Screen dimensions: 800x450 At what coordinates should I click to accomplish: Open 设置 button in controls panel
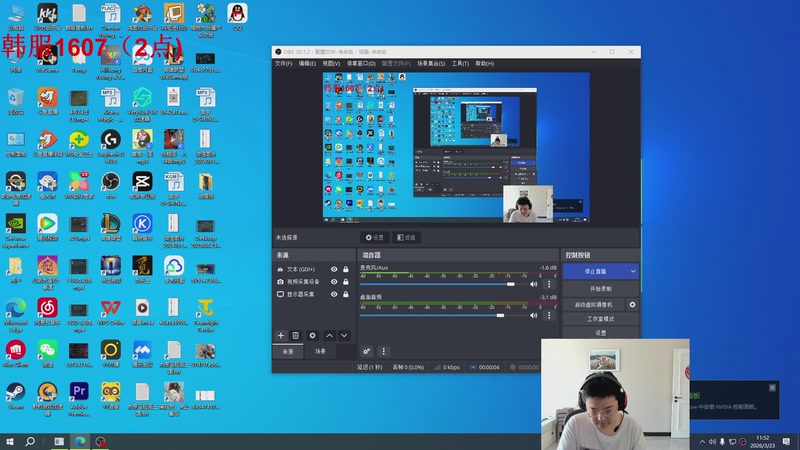click(x=601, y=333)
